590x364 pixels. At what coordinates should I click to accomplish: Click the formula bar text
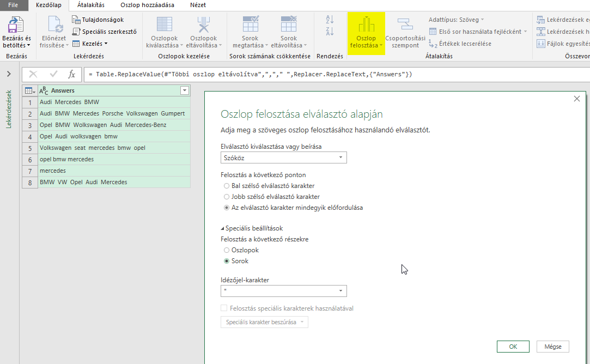click(x=250, y=75)
